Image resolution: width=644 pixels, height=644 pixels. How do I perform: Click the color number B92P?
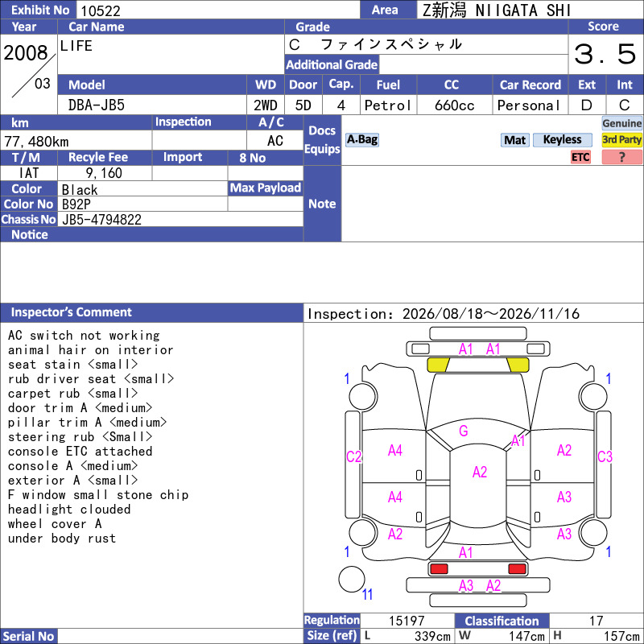coord(76,204)
